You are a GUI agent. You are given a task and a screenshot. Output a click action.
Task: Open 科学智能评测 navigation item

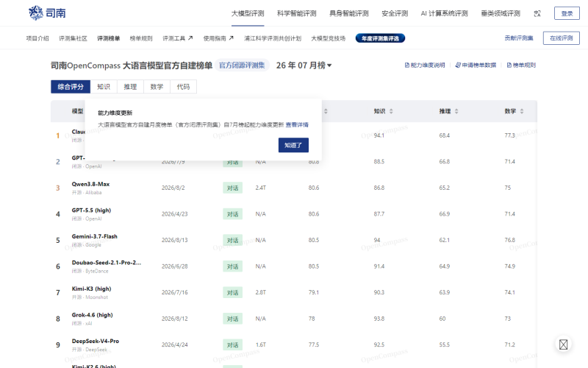pyautogui.click(x=297, y=13)
